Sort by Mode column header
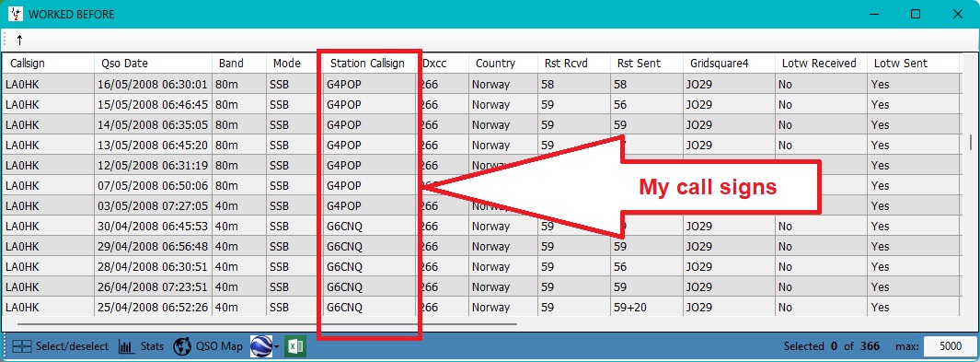This screenshot has width=980, height=362. 294,64
